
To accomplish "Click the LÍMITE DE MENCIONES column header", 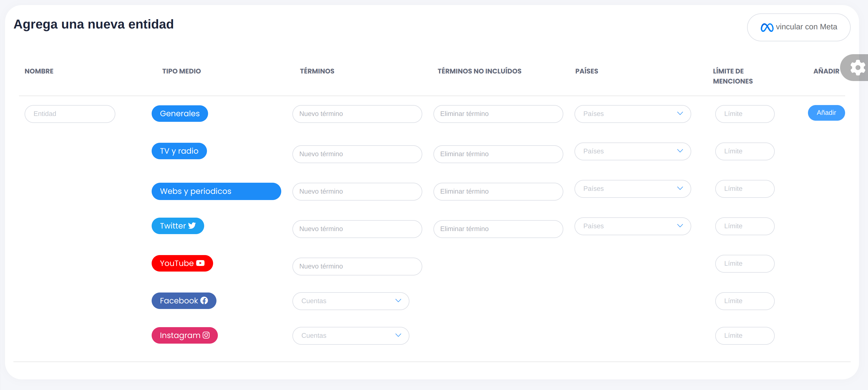I will pos(733,76).
